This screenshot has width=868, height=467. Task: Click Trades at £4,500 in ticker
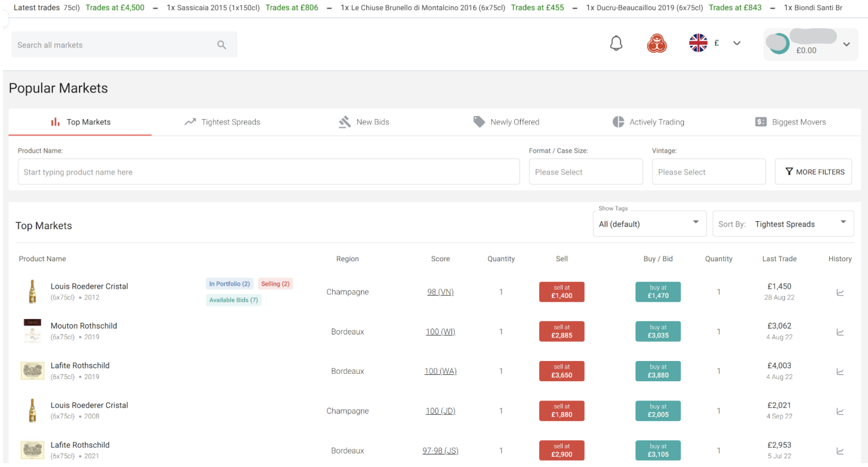pyautogui.click(x=115, y=8)
